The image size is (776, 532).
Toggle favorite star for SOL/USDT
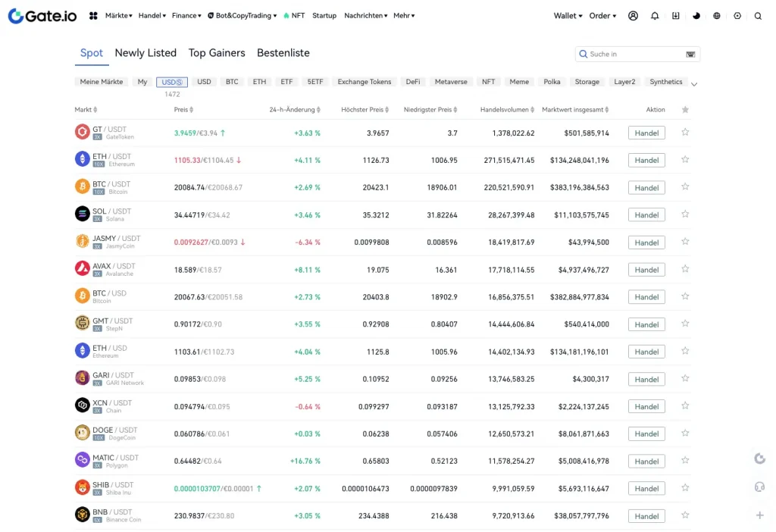point(685,214)
